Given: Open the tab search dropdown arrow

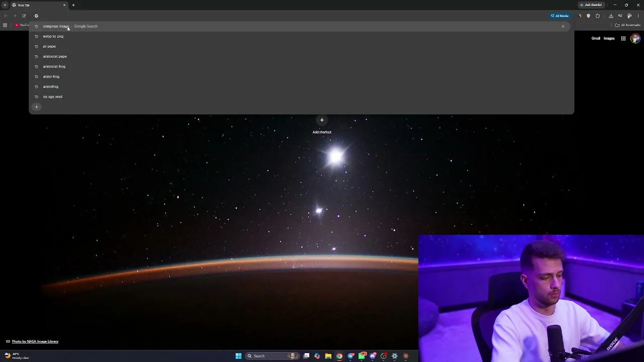Looking at the screenshot, I should click(x=5, y=5).
